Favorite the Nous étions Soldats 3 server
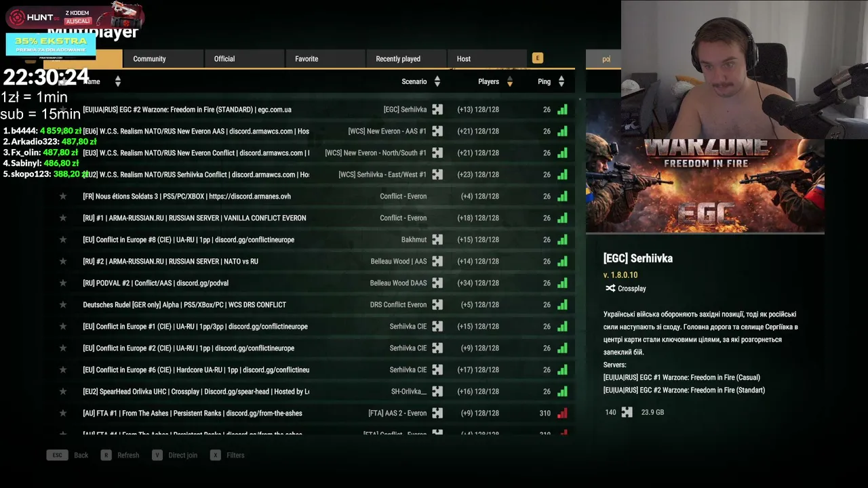 point(63,197)
